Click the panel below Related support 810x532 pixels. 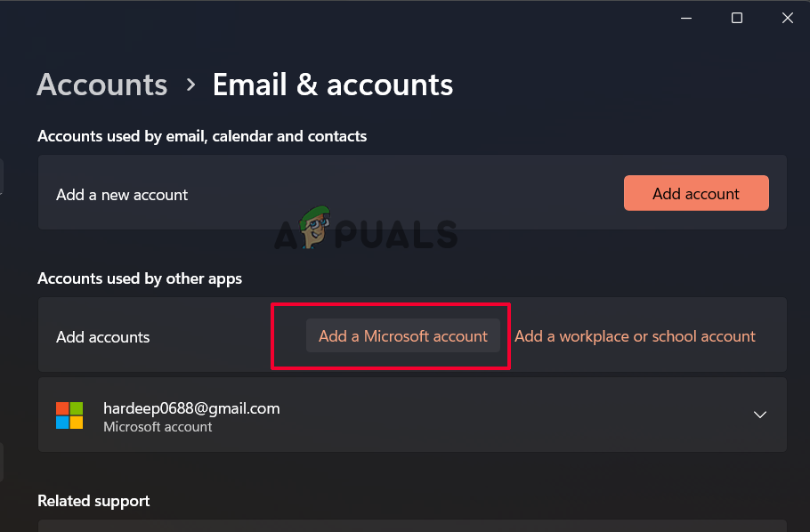(x=412, y=526)
